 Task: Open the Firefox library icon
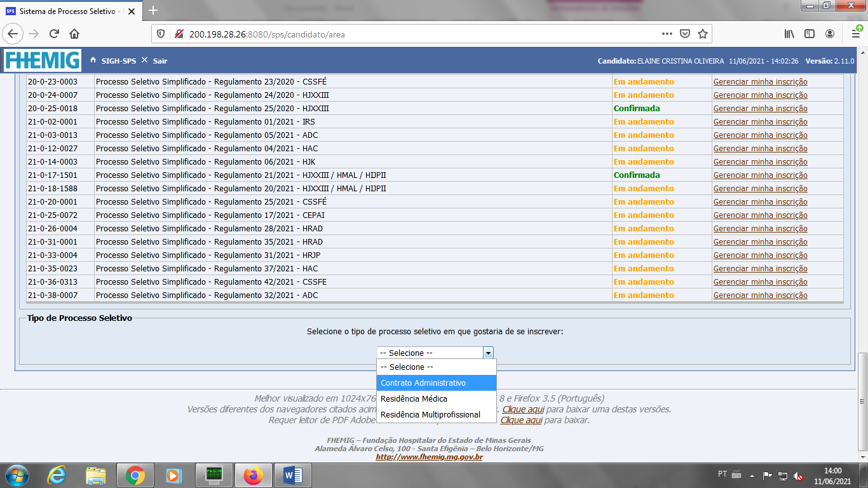(x=789, y=34)
